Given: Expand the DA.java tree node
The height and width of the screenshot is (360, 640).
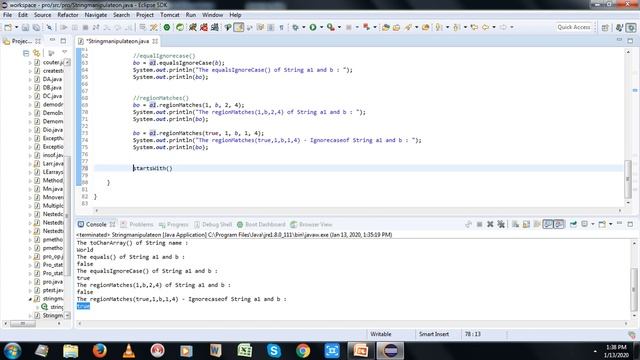Looking at the screenshot, I should (x=30, y=79).
